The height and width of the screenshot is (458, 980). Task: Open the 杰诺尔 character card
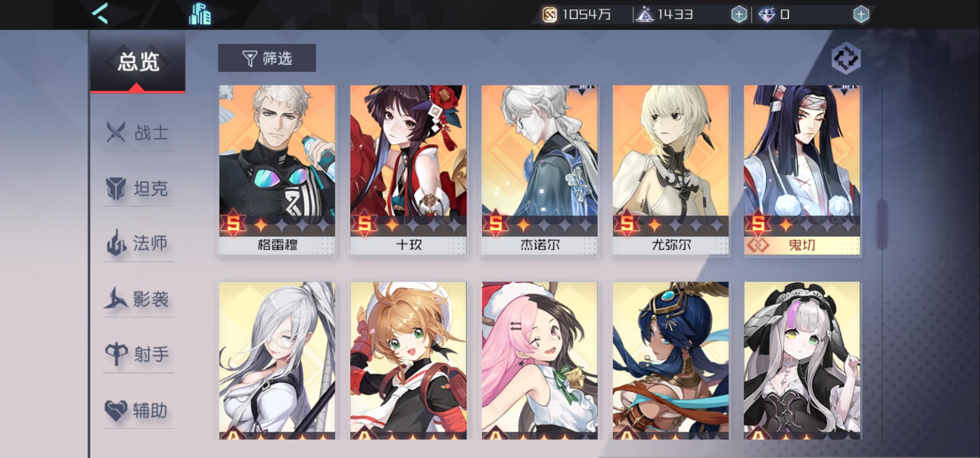540,170
